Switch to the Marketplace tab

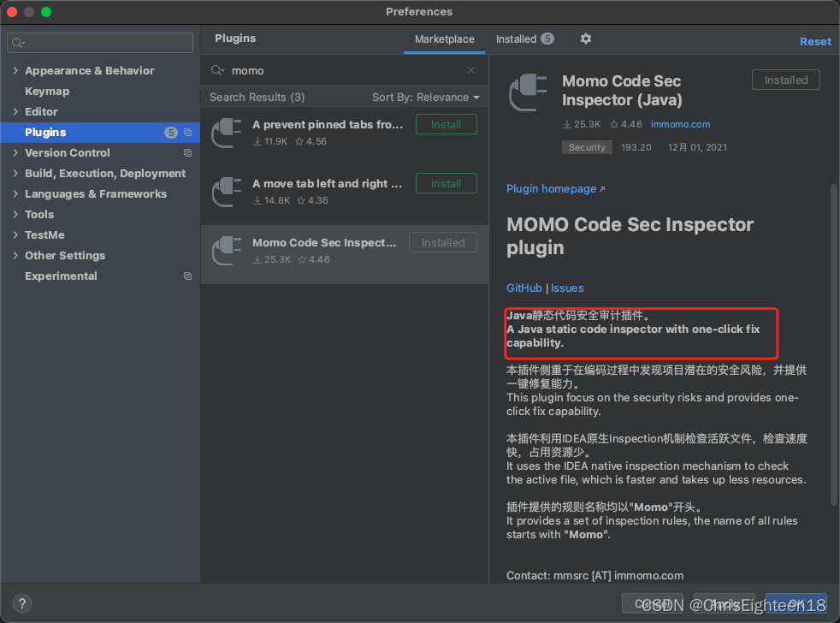[x=444, y=39]
